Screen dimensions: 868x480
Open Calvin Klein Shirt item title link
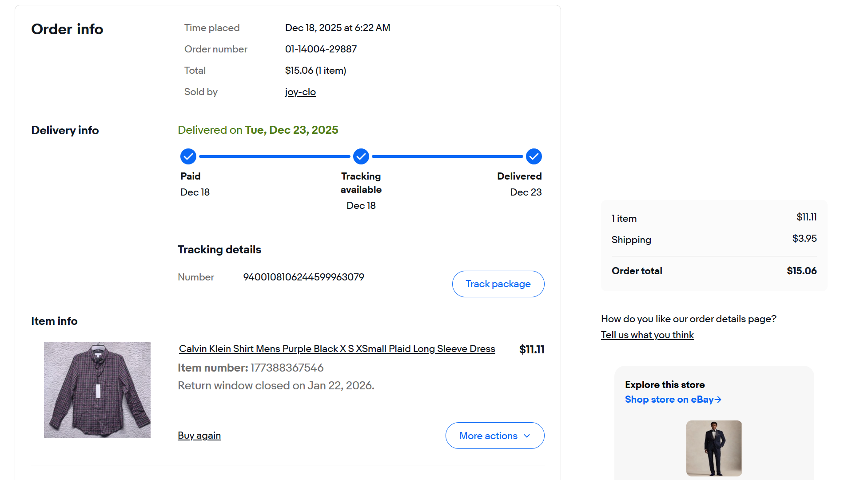[337, 349]
